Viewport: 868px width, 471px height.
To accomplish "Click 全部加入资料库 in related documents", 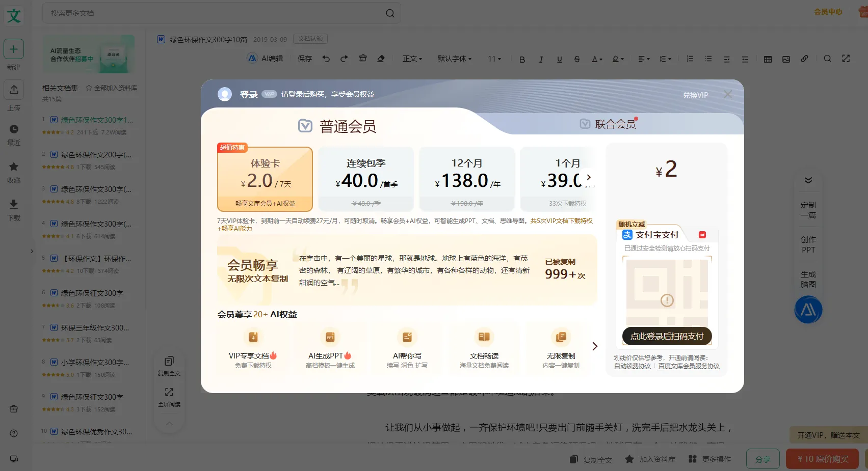I will 111,88.
